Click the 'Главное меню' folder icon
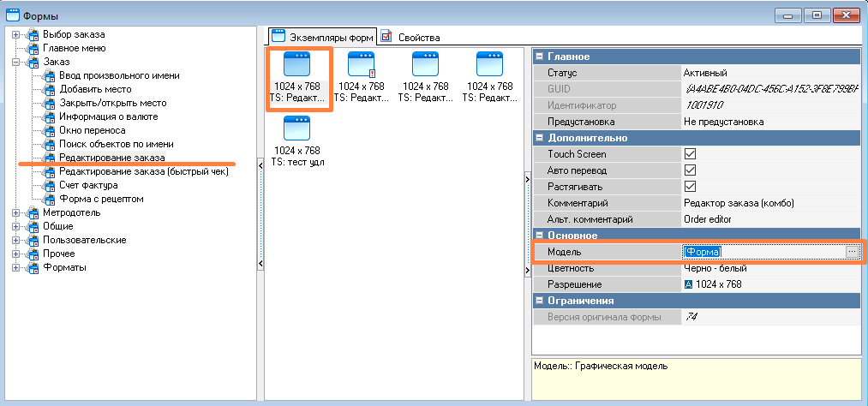This screenshot has height=406, width=868. pos(33,48)
